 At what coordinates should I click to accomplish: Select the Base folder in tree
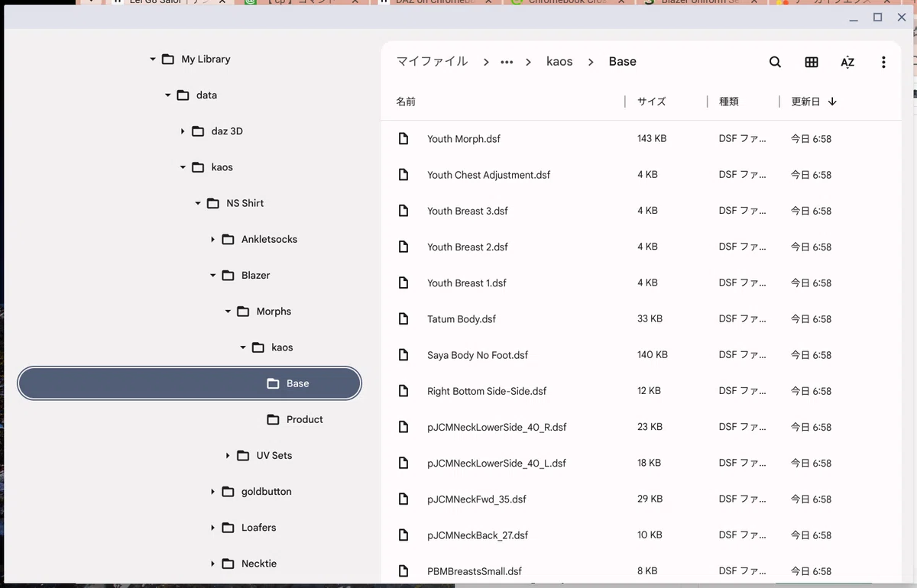click(189, 383)
